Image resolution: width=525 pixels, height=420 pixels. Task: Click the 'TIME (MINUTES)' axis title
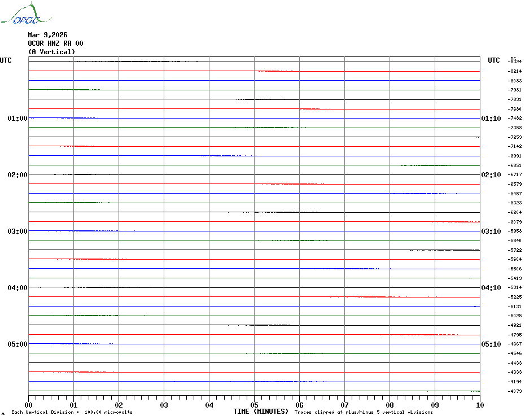pyautogui.click(x=261, y=412)
